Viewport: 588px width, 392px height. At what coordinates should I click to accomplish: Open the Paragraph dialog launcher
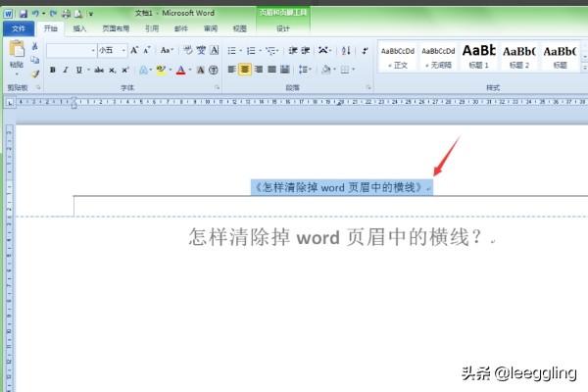point(368,87)
